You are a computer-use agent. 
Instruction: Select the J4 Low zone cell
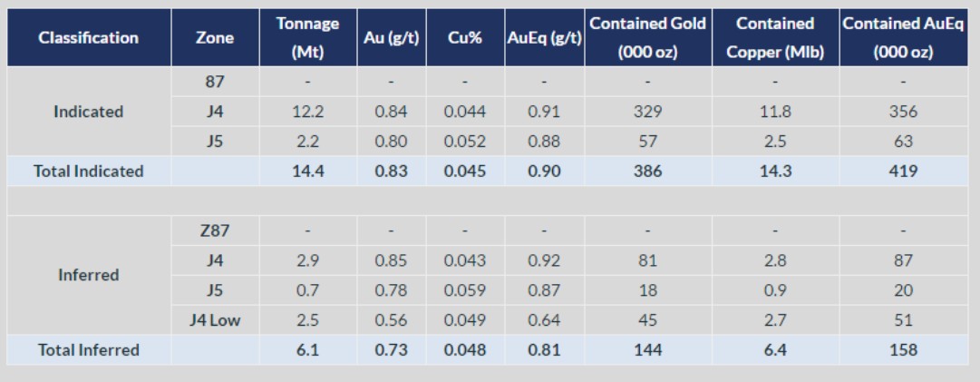tap(214, 320)
